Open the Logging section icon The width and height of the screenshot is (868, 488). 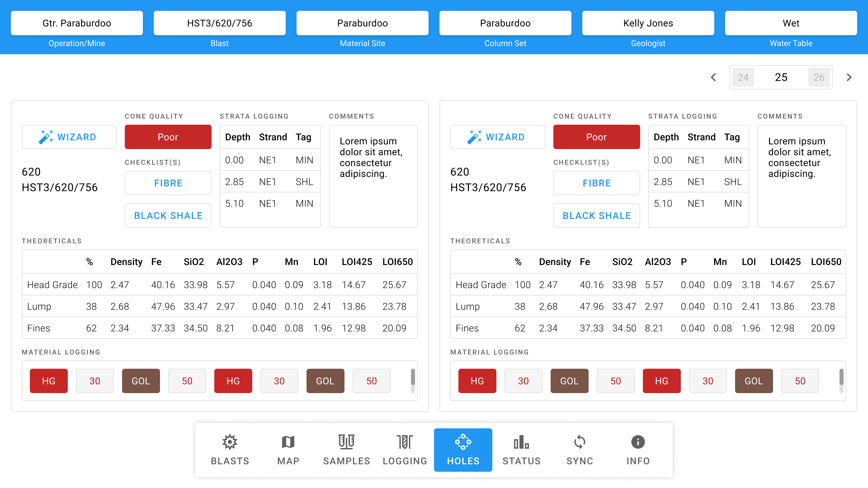point(405,442)
